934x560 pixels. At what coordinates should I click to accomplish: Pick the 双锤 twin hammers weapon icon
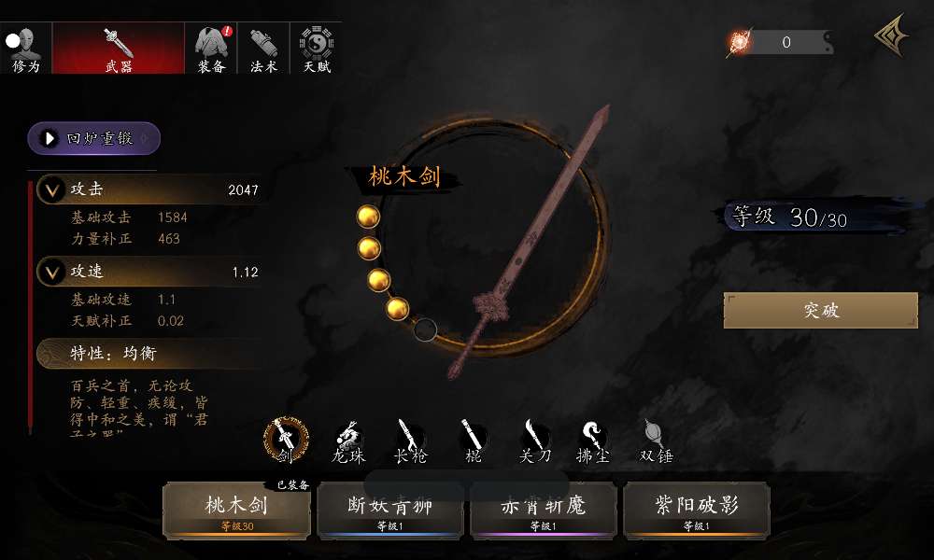pos(656,442)
